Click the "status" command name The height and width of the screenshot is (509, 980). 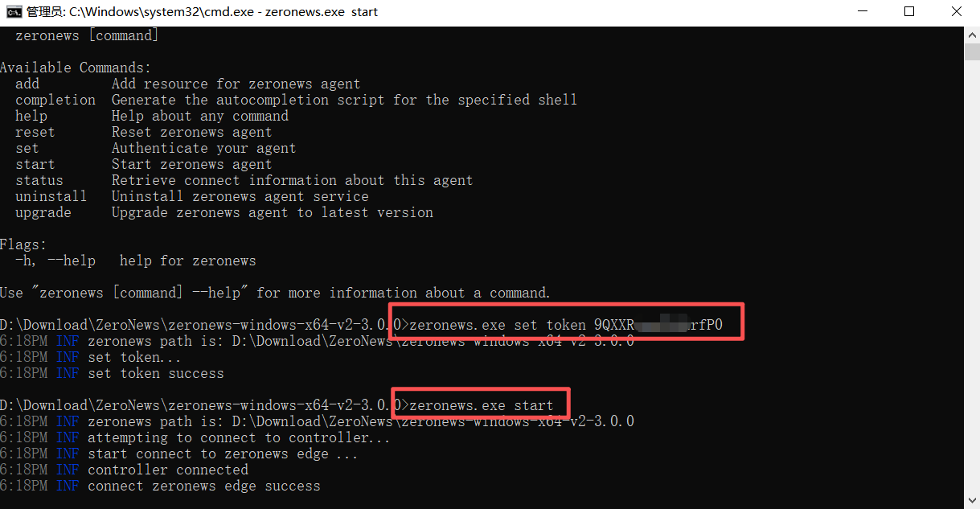(x=39, y=180)
